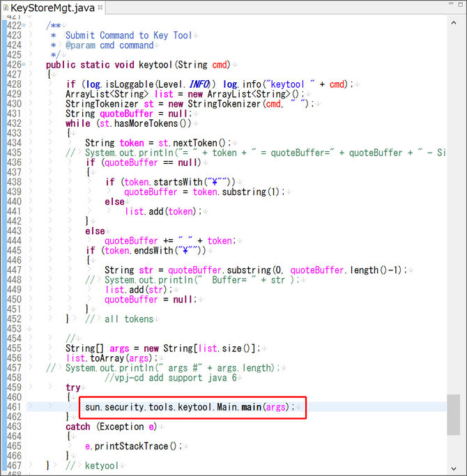This screenshot has height=476, width=467.
Task: Click 'try' keyword on line 459
Action: [73, 387]
